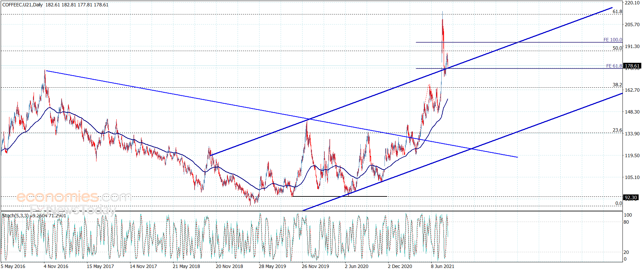Click the COFFEEC.U21,Daily chart title
The width and height of the screenshot is (644, 271).
(23, 5)
